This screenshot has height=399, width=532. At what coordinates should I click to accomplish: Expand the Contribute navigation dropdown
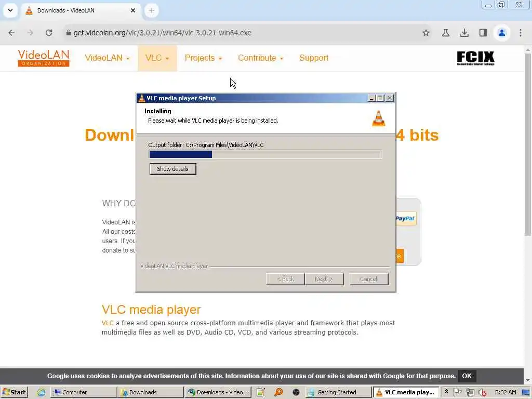point(260,58)
